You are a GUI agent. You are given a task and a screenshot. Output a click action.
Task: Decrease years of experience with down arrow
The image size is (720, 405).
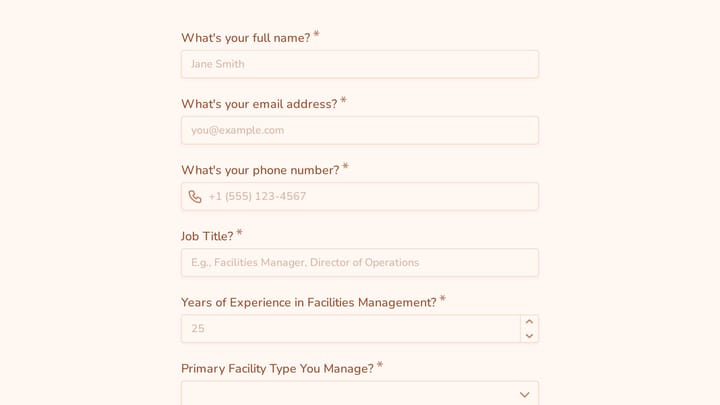(529, 336)
